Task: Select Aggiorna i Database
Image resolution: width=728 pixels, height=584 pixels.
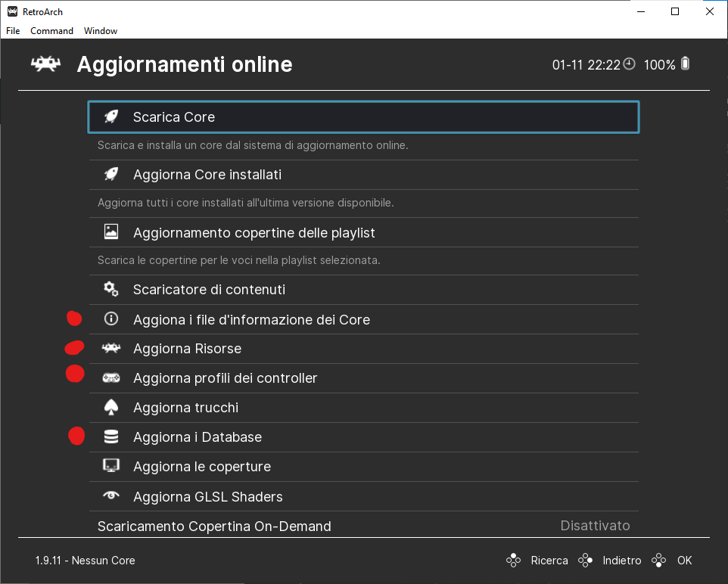Action: (363, 437)
